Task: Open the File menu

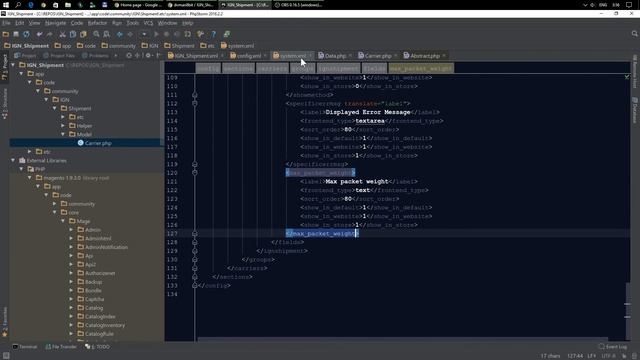Action: tap(6, 23)
